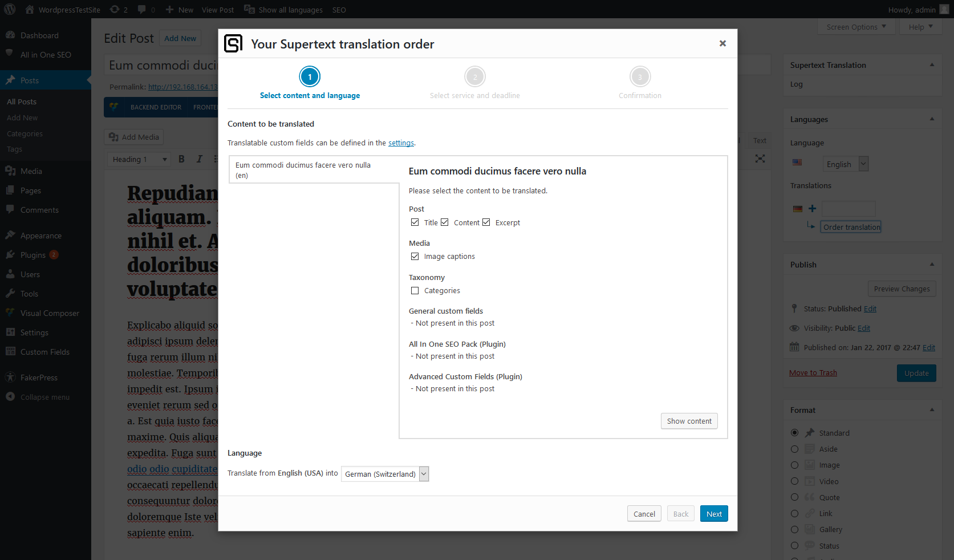Open FakerPress in the sidebar

(46, 378)
